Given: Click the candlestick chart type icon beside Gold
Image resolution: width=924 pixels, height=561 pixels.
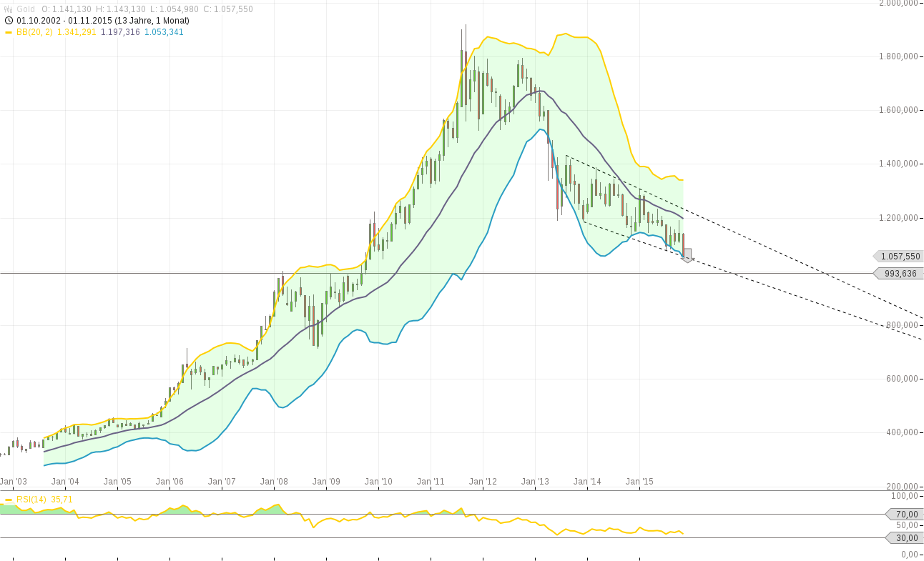Looking at the screenshot, I should (x=7, y=9).
